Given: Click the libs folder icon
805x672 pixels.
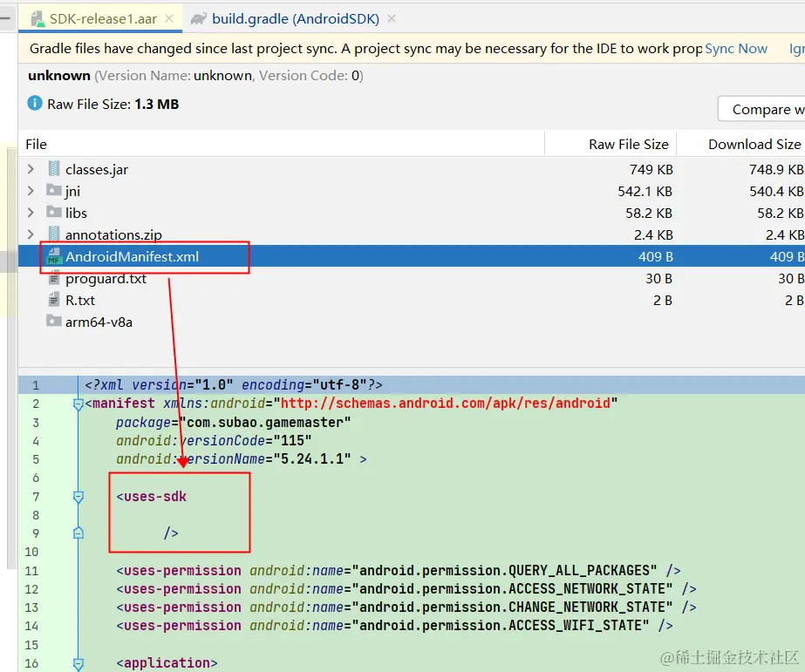Looking at the screenshot, I should tap(53, 212).
